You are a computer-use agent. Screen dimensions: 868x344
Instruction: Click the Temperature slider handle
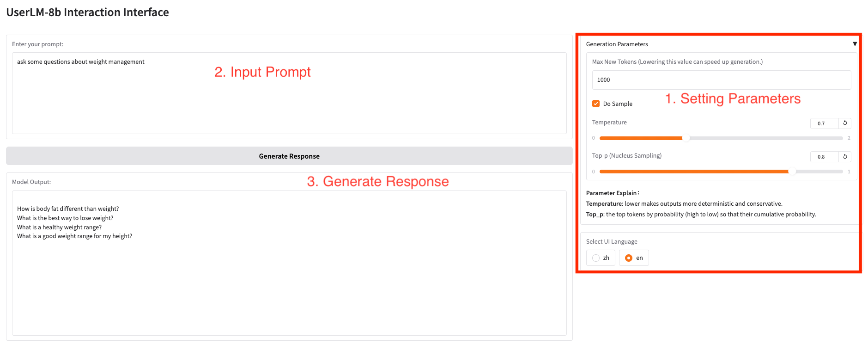686,138
